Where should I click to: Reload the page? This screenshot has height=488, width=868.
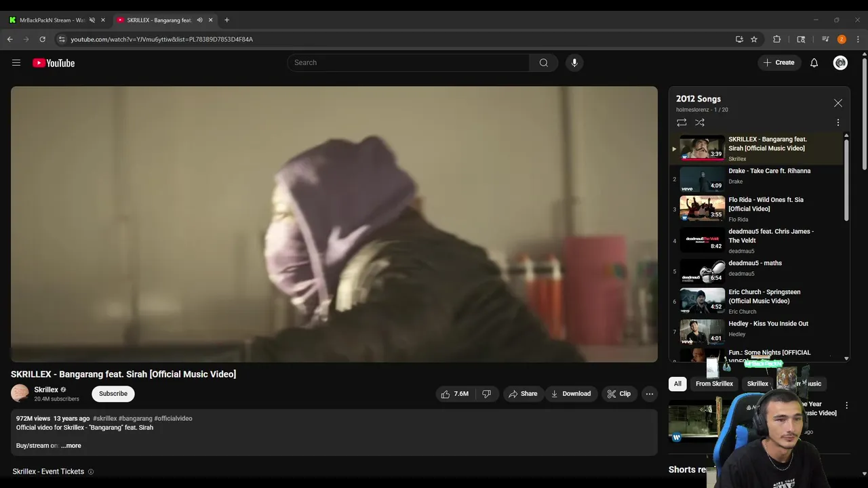click(x=42, y=39)
